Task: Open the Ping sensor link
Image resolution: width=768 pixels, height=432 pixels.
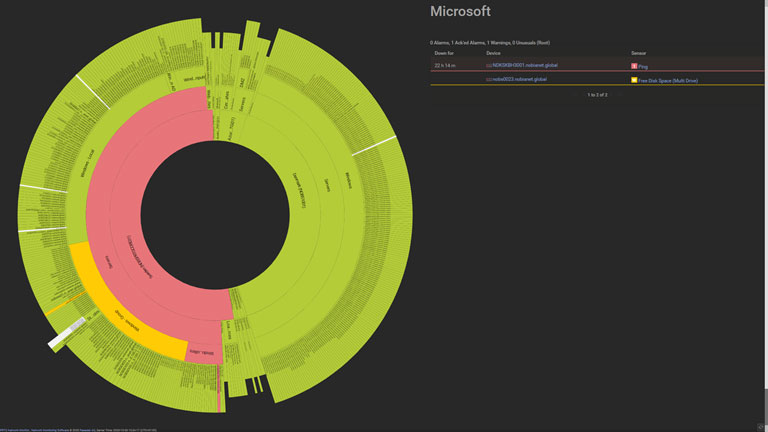Action: click(x=644, y=65)
